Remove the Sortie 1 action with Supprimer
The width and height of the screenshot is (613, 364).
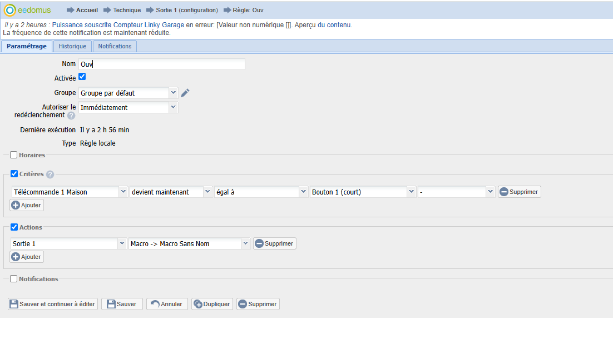(274, 243)
